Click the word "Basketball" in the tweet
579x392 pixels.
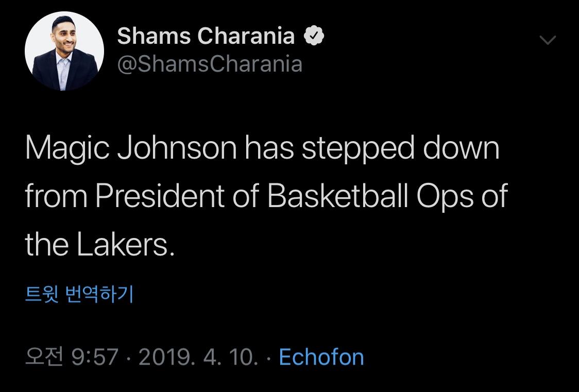[x=338, y=197]
